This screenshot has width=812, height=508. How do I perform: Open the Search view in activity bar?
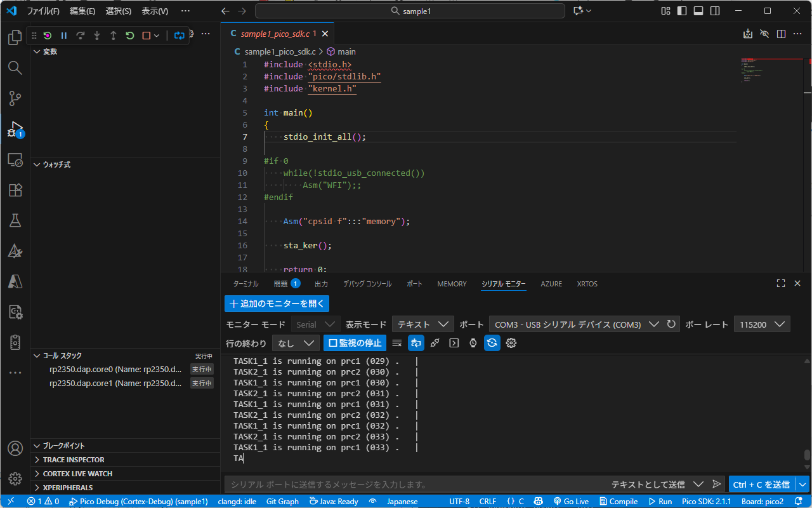click(x=15, y=68)
